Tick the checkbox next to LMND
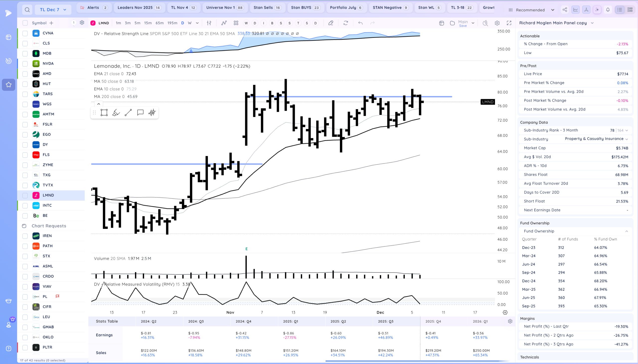The height and width of the screenshot is (364, 638). (25, 196)
